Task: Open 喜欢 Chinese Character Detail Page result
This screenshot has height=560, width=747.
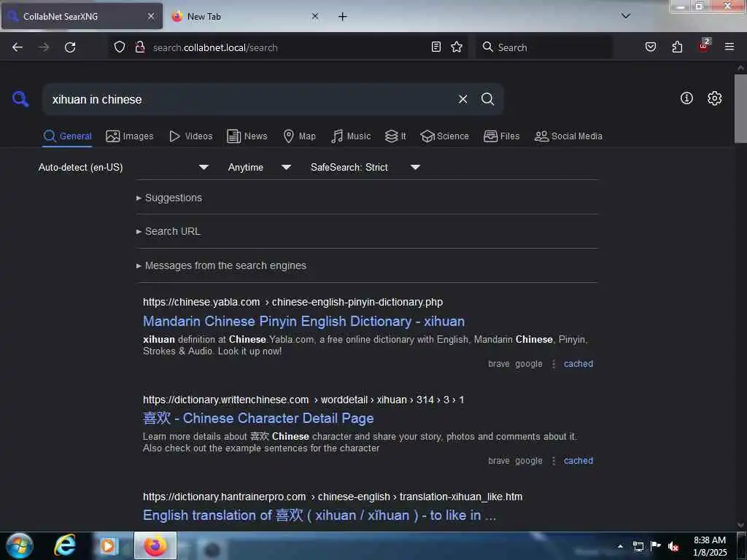Action: [x=258, y=418]
